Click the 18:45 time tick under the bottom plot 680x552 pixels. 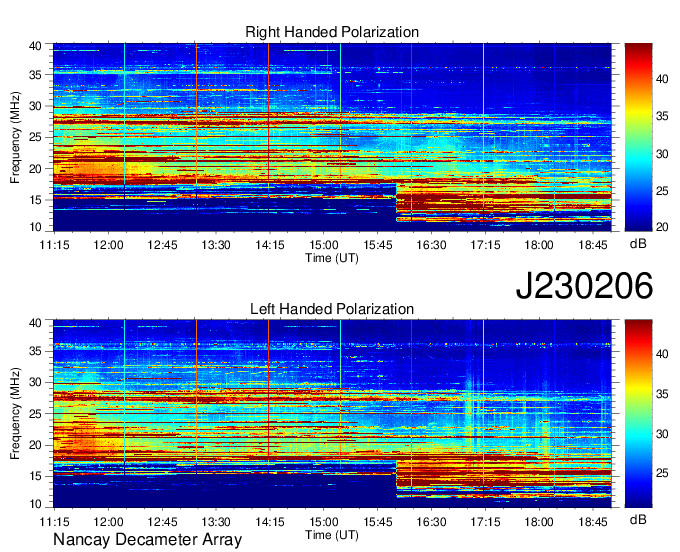(x=593, y=522)
